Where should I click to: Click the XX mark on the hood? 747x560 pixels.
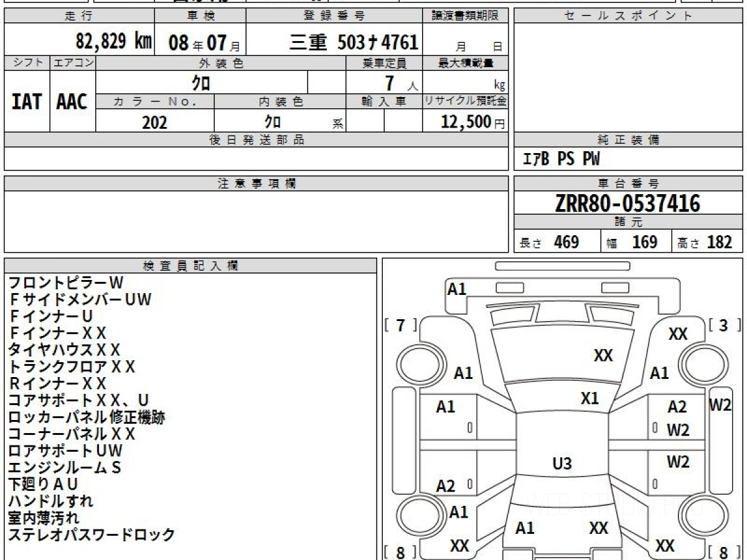coord(603,356)
